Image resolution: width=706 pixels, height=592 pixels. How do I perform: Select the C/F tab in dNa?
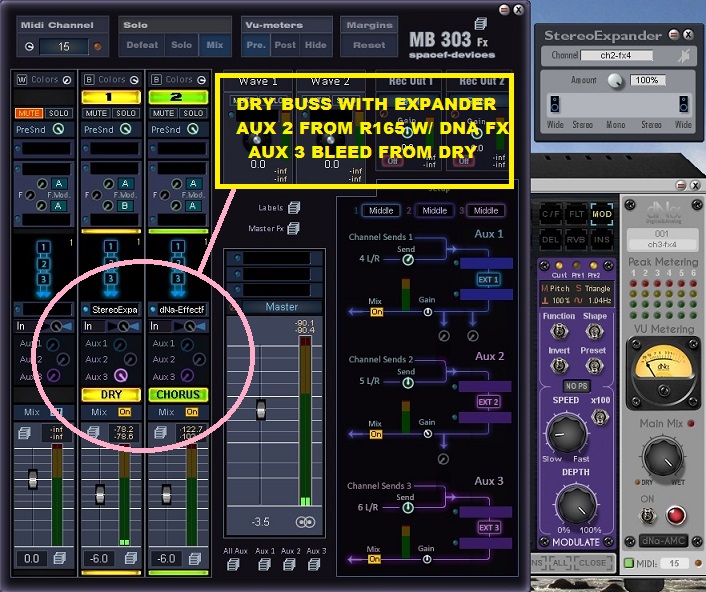coord(551,214)
